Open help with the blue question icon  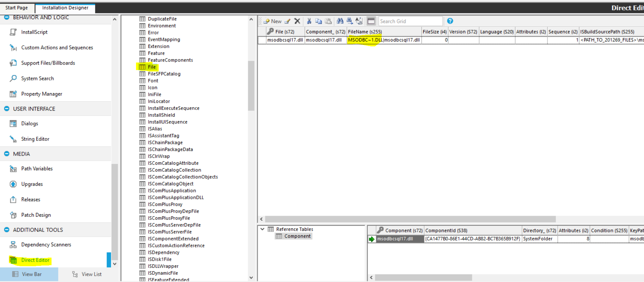tap(450, 21)
